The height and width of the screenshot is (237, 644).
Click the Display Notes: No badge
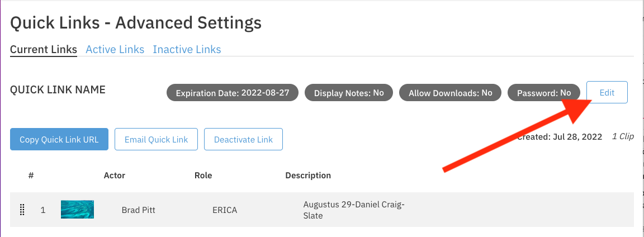[349, 93]
